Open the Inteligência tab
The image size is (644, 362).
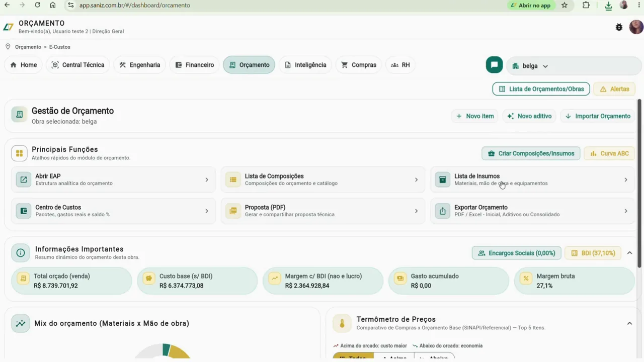(305, 65)
